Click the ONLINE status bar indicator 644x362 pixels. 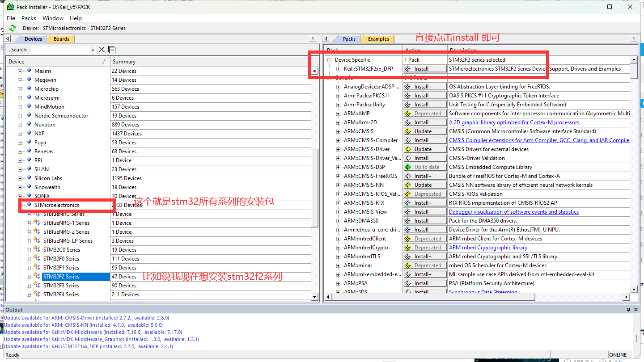pos(618,355)
